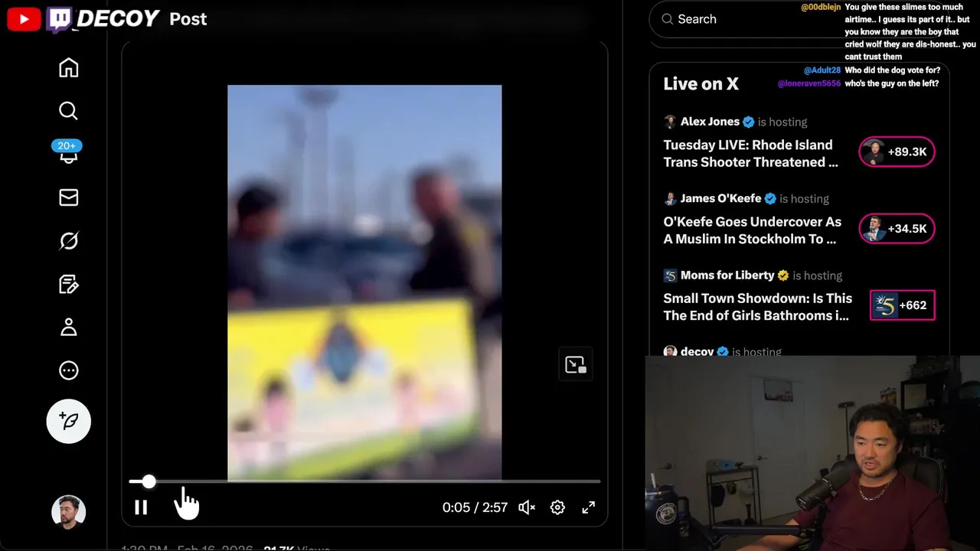The height and width of the screenshot is (551, 980).
Task: Click the search magnifier icon in search box
Action: pyautogui.click(x=668, y=19)
